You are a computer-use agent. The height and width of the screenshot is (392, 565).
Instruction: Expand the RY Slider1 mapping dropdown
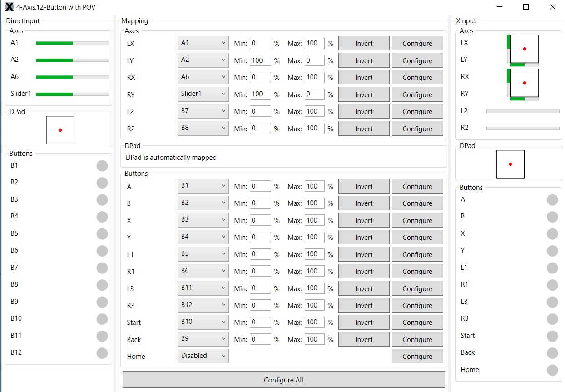pyautogui.click(x=203, y=94)
